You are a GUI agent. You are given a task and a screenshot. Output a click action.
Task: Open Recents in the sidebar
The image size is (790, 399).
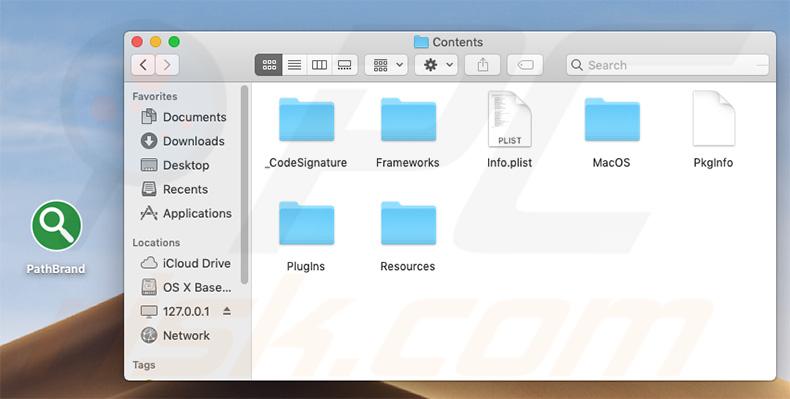pos(174,189)
